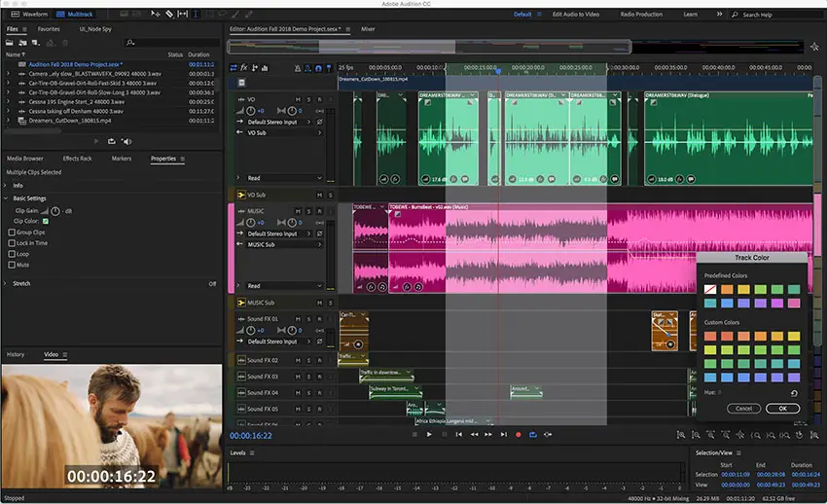Screen dimensions: 827x504
Task: Collapse the Basic Settings section
Action: click(6, 198)
